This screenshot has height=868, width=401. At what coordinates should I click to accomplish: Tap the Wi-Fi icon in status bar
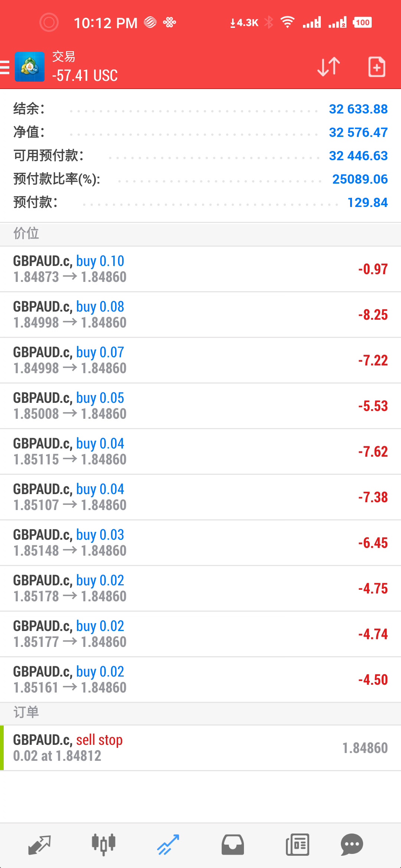[287, 22]
